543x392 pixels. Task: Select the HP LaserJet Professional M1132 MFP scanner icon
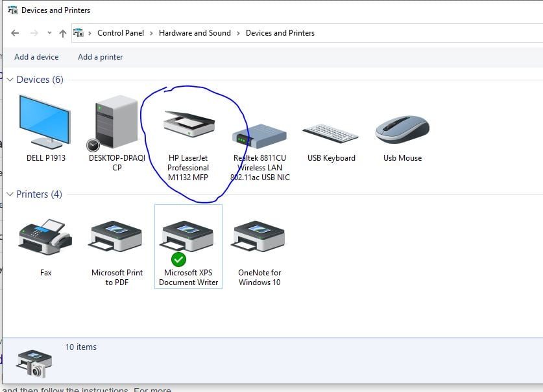(189, 124)
